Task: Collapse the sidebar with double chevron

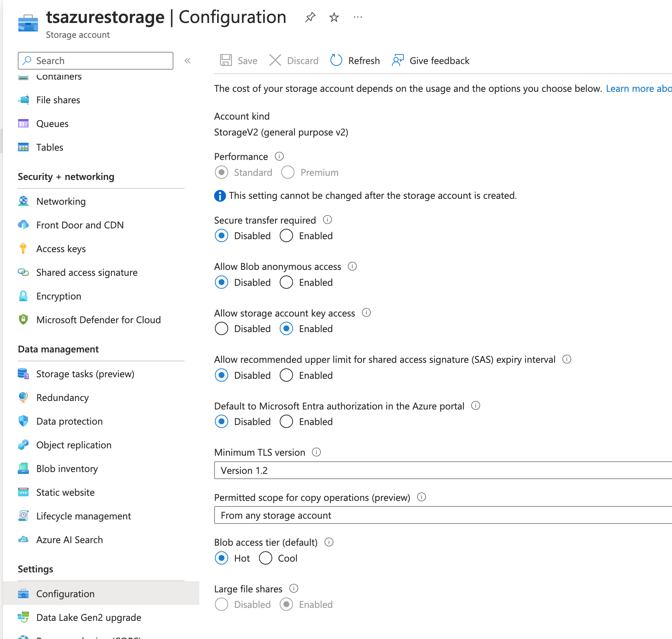Action: coord(187,61)
